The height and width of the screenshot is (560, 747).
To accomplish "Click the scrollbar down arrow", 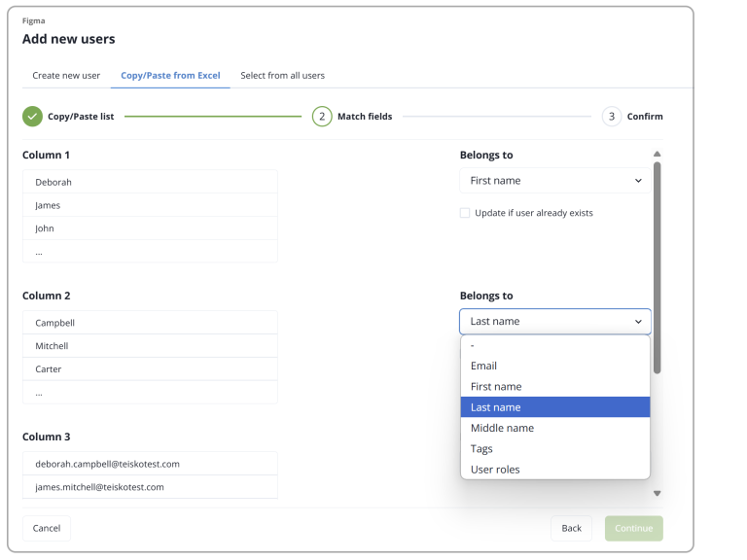I will (658, 493).
